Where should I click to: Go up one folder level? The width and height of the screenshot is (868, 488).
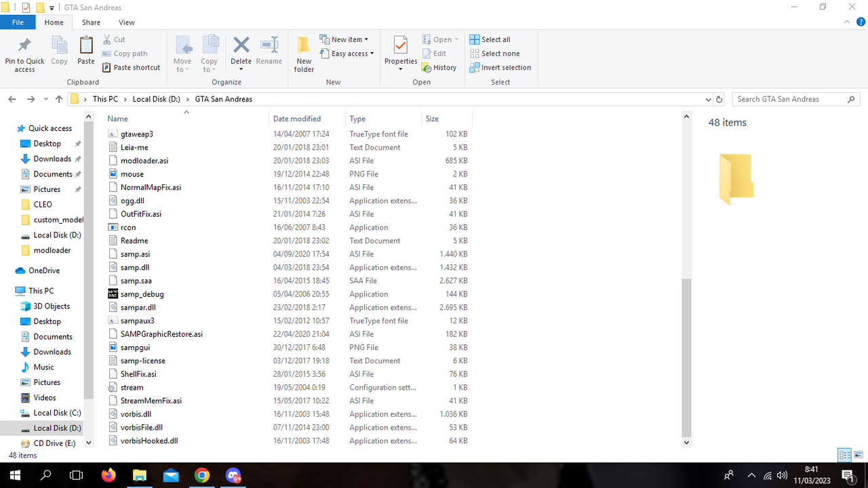[59, 99]
